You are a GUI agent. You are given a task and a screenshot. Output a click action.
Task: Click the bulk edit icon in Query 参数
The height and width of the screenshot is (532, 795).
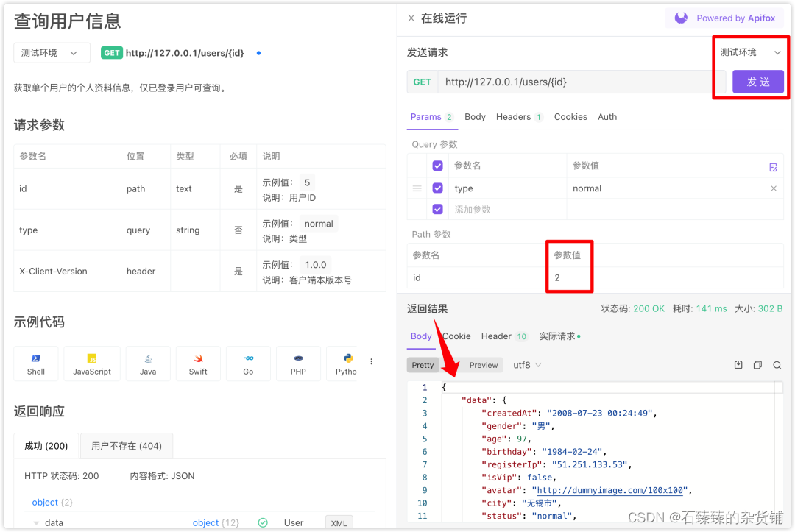click(x=773, y=167)
